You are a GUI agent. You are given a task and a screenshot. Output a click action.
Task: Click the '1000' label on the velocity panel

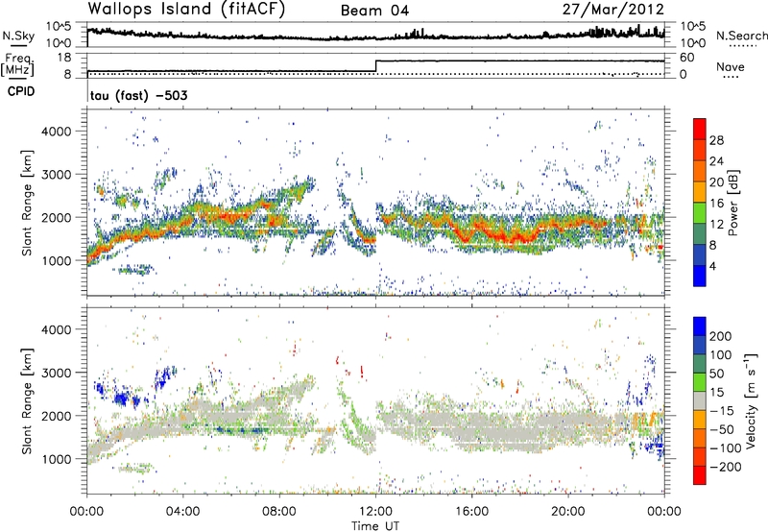56,459
